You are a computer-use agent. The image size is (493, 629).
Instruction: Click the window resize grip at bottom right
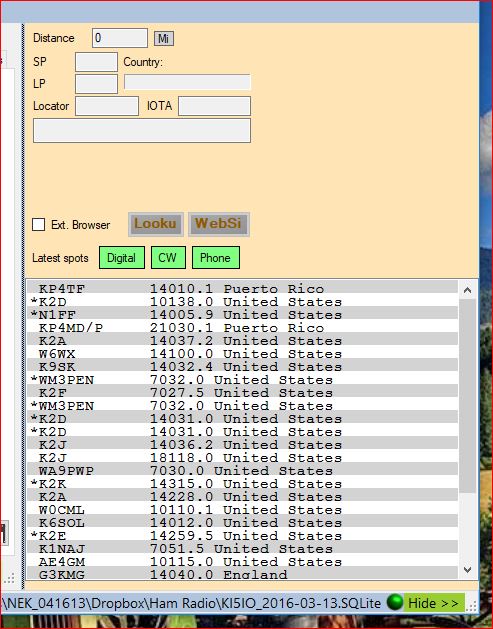coord(473,606)
